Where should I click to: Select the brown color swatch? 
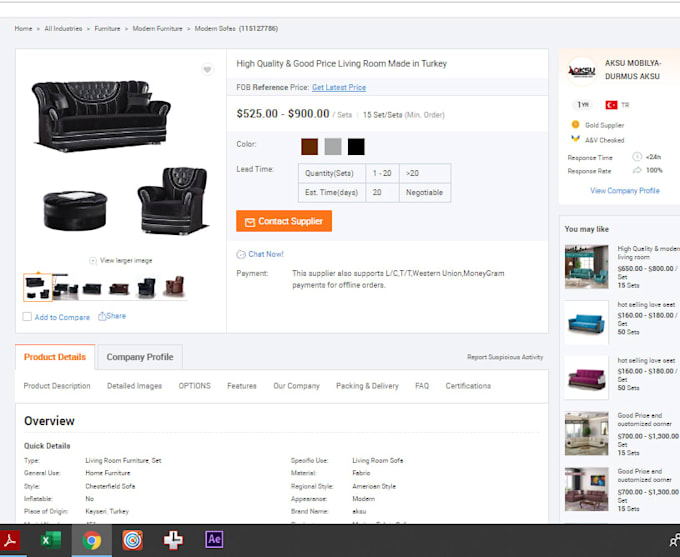point(310,147)
